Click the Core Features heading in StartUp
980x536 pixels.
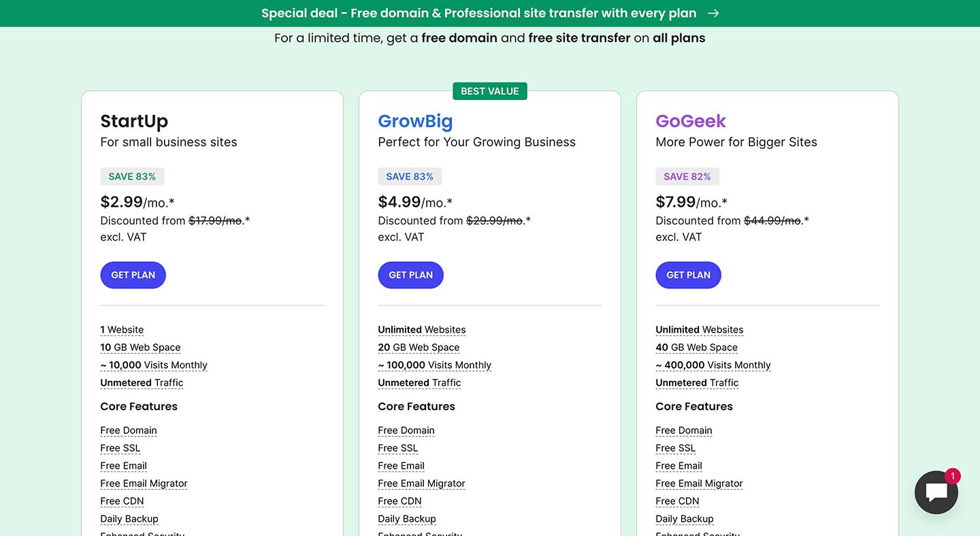pyautogui.click(x=139, y=407)
